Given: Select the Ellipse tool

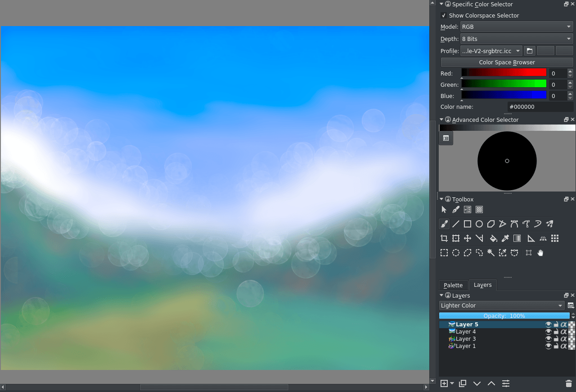Looking at the screenshot, I should tap(479, 223).
